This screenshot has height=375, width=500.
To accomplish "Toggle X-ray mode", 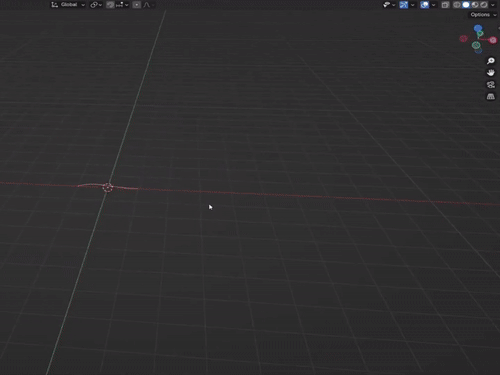I will coord(445,5).
